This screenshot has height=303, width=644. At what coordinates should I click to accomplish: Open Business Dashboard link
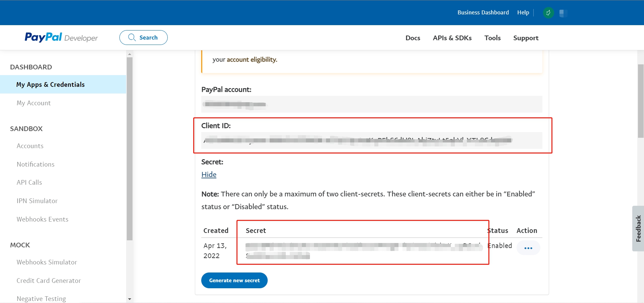(483, 12)
